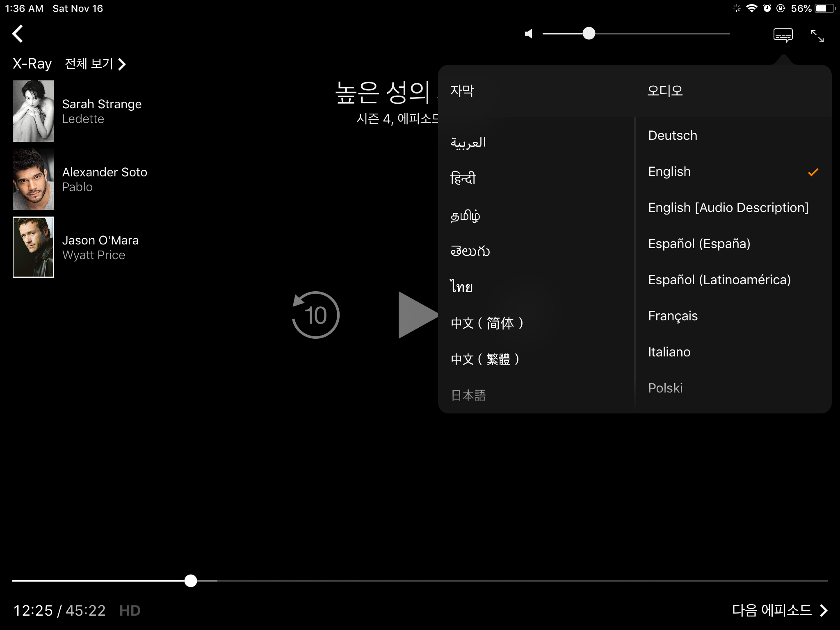Choose English [Audio Description] audio
This screenshot has width=840, height=630.
tap(728, 208)
